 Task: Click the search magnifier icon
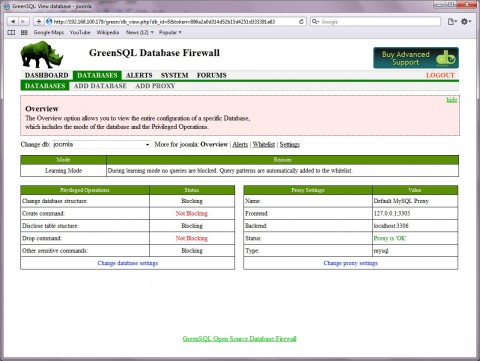(315, 21)
